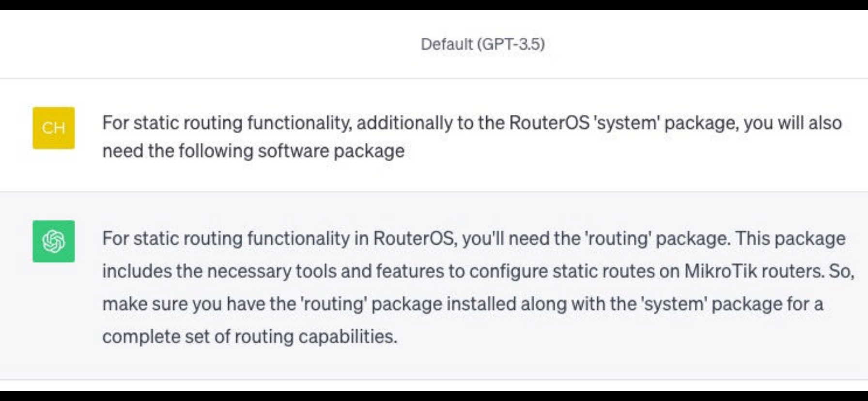The image size is (868, 401).
Task: Click the line starting 'make sure you have the'
Action: (463, 304)
